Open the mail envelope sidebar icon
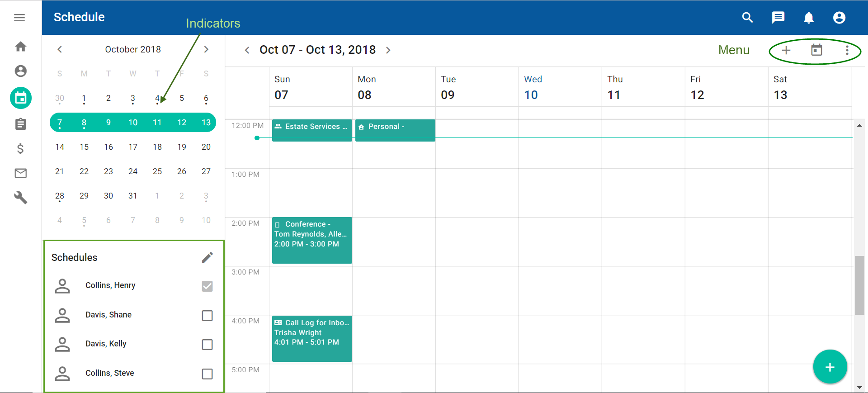The image size is (868, 393). click(21, 173)
